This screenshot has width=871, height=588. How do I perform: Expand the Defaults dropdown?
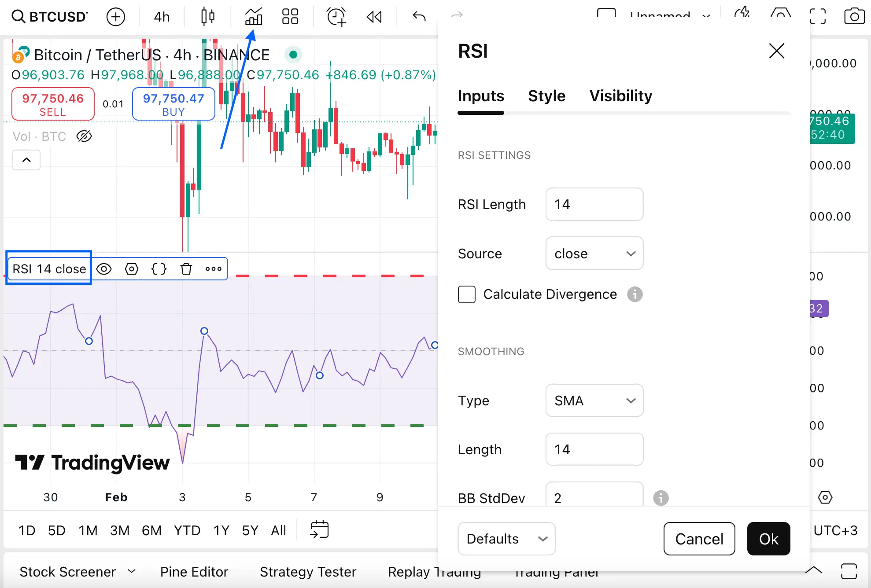pyautogui.click(x=506, y=539)
